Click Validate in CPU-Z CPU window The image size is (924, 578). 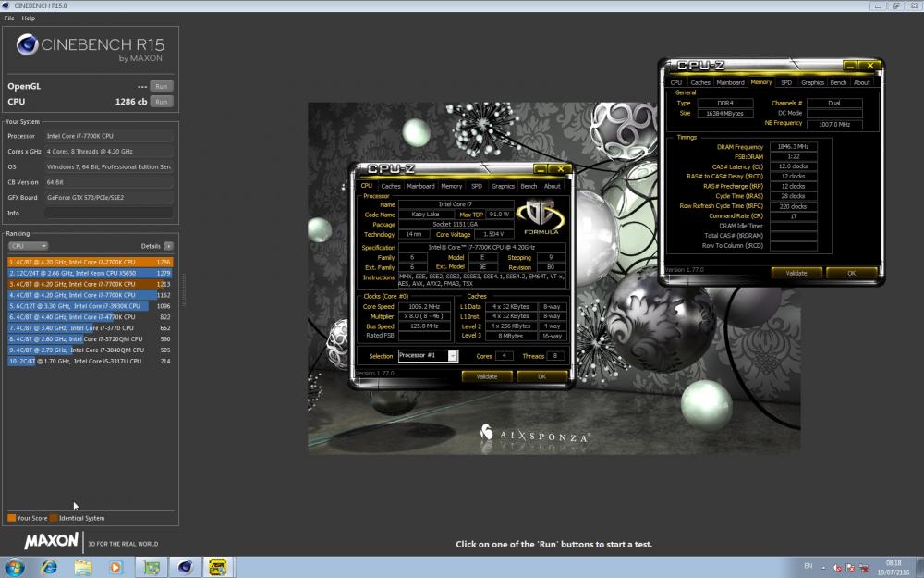[x=487, y=376]
